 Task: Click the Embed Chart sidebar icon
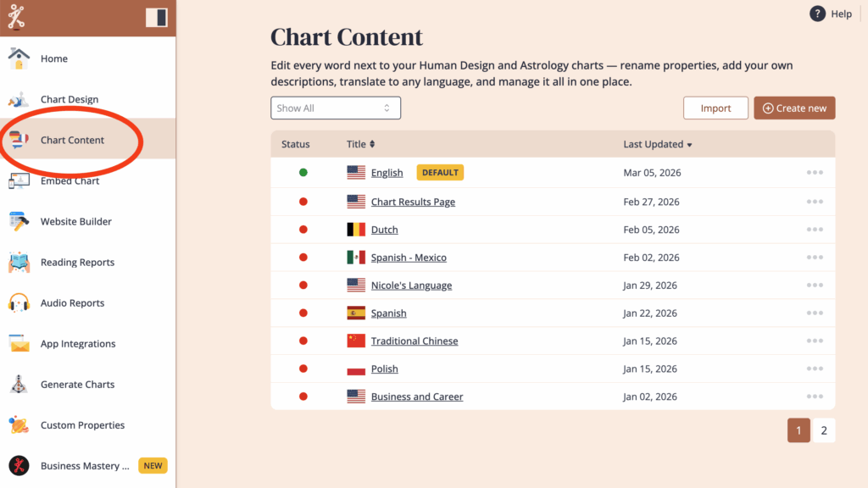(19, 181)
